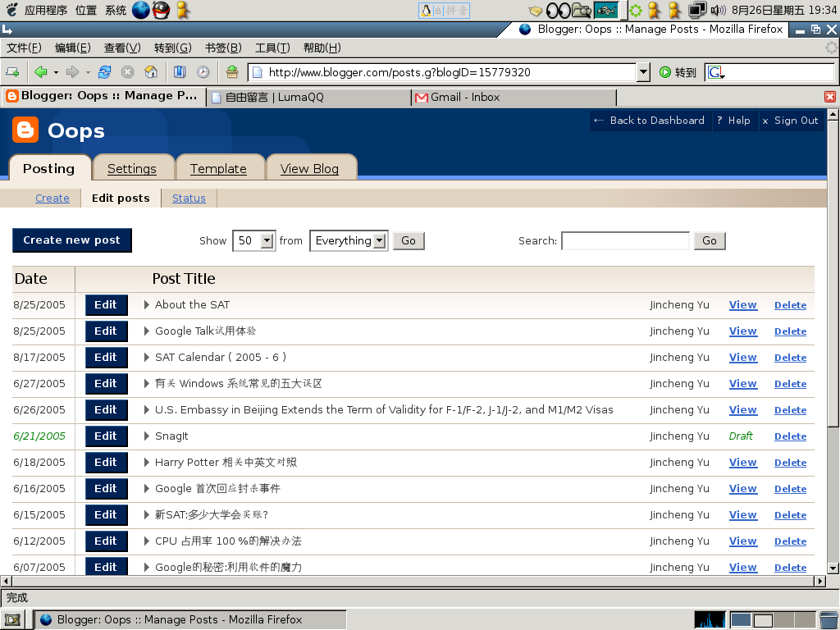Click the show desktop icon in bottom panel
Image resolution: width=840 pixels, height=630 pixels.
click(12, 620)
